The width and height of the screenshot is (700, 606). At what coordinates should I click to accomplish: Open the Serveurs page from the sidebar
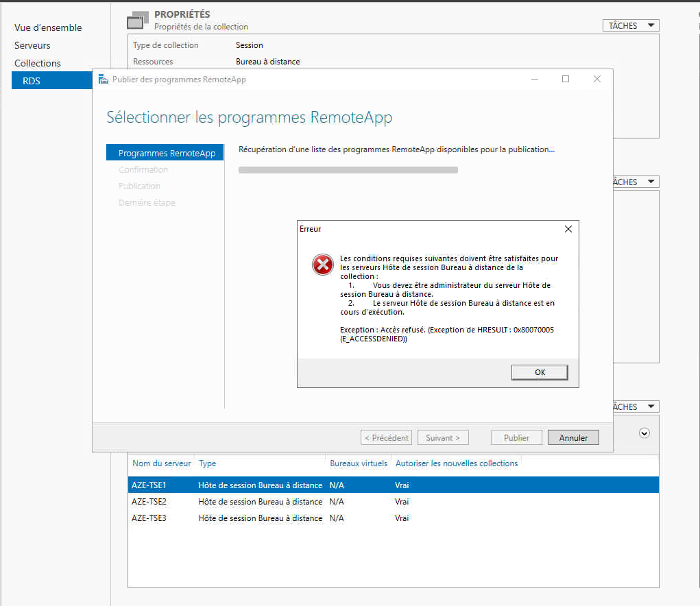click(32, 45)
